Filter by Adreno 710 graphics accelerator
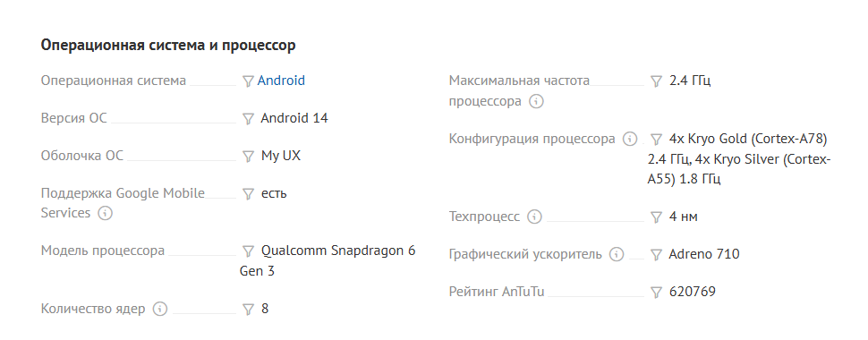This screenshot has height=340, width=868. 657,255
